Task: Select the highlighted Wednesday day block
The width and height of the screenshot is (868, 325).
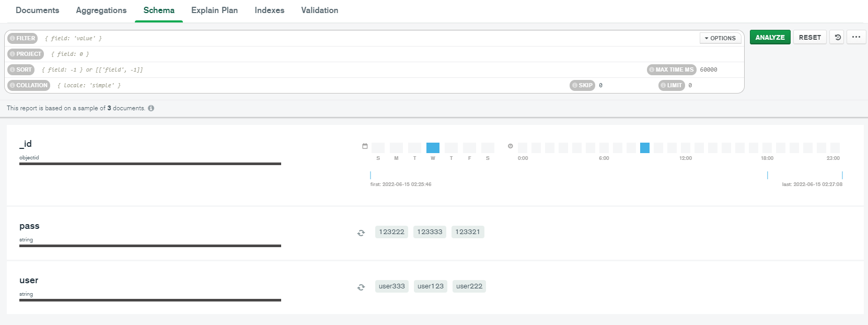Action: point(433,148)
